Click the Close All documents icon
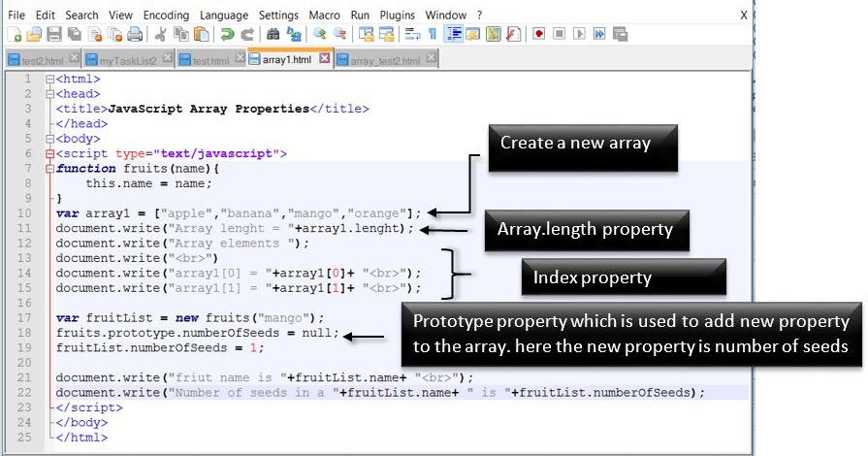The image size is (868, 456). tap(115, 34)
